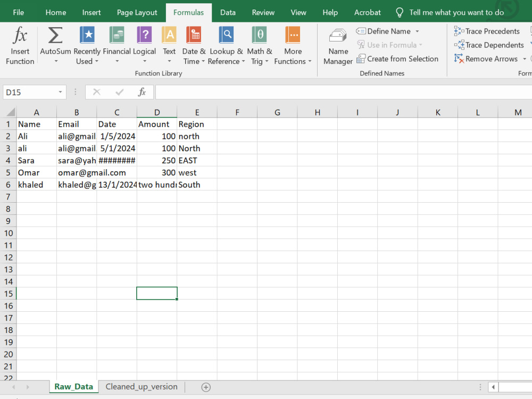The width and height of the screenshot is (532, 399).
Task: Switch to Cleaned_up_version sheet
Action: [x=142, y=387]
